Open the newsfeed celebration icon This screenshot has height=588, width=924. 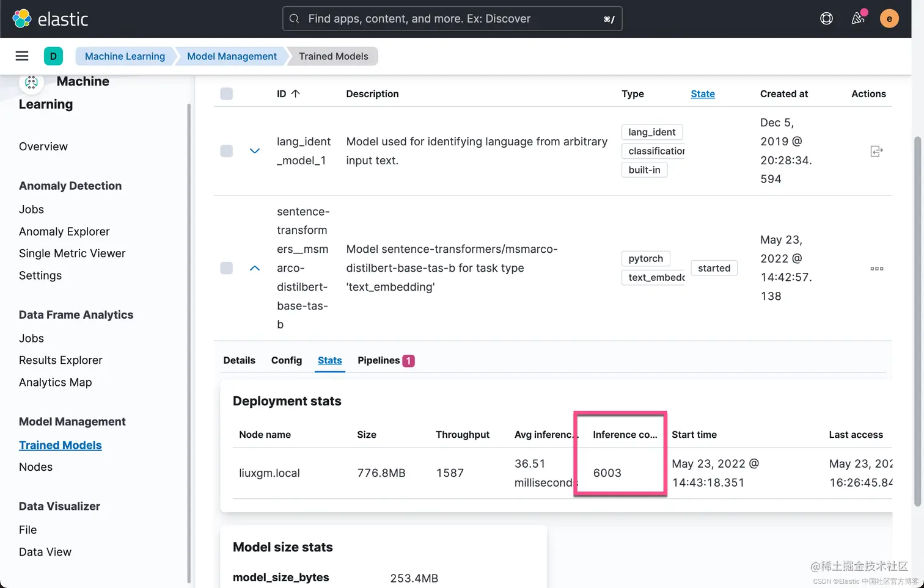pos(858,19)
